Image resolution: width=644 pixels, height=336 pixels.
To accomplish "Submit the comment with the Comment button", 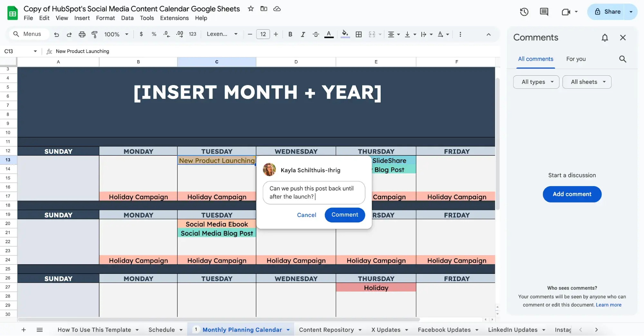I will point(344,215).
